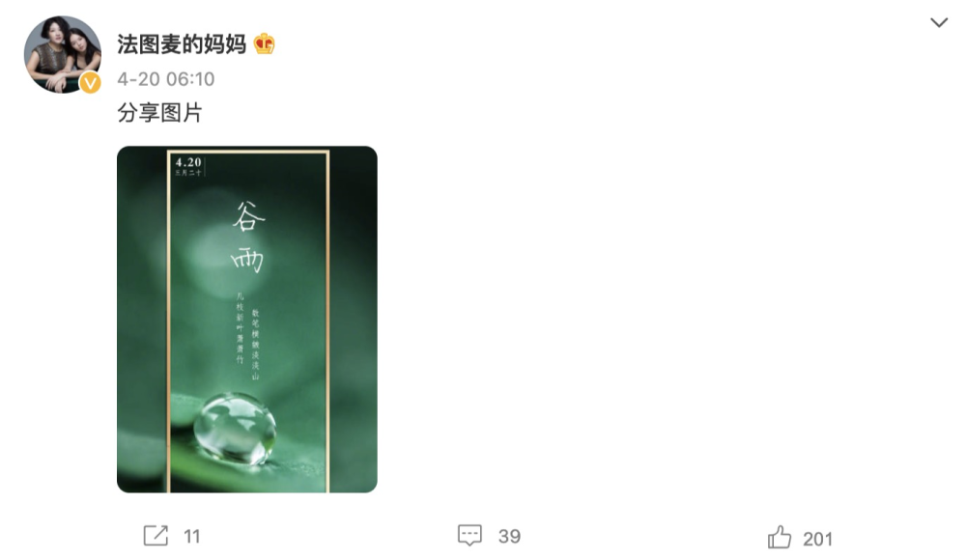Click the orange verified V badge
966x560 pixels.
[91, 83]
